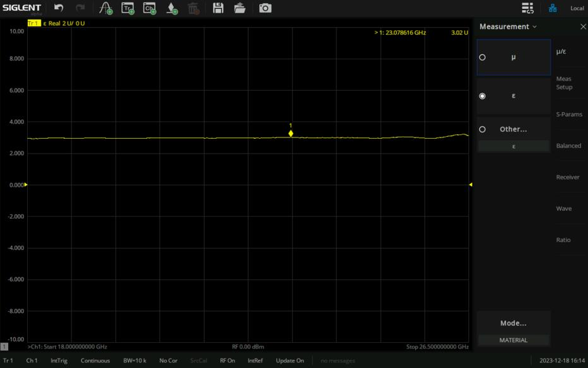Open the Meas Setup tab
Screen dimensions: 588x368
point(564,83)
